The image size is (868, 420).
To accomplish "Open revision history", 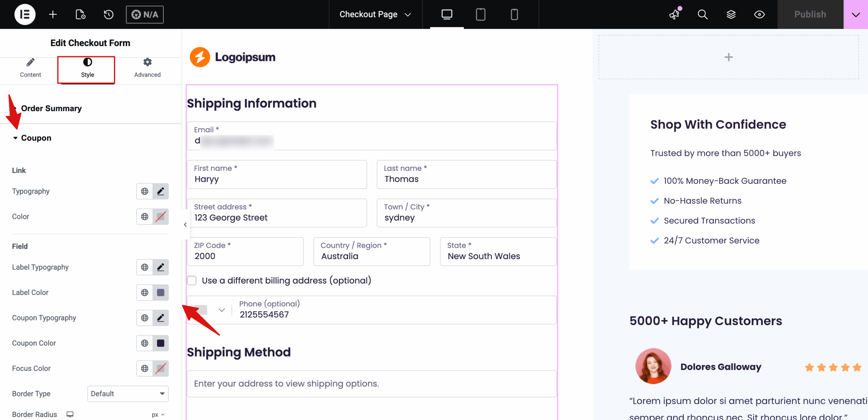I will tap(108, 14).
